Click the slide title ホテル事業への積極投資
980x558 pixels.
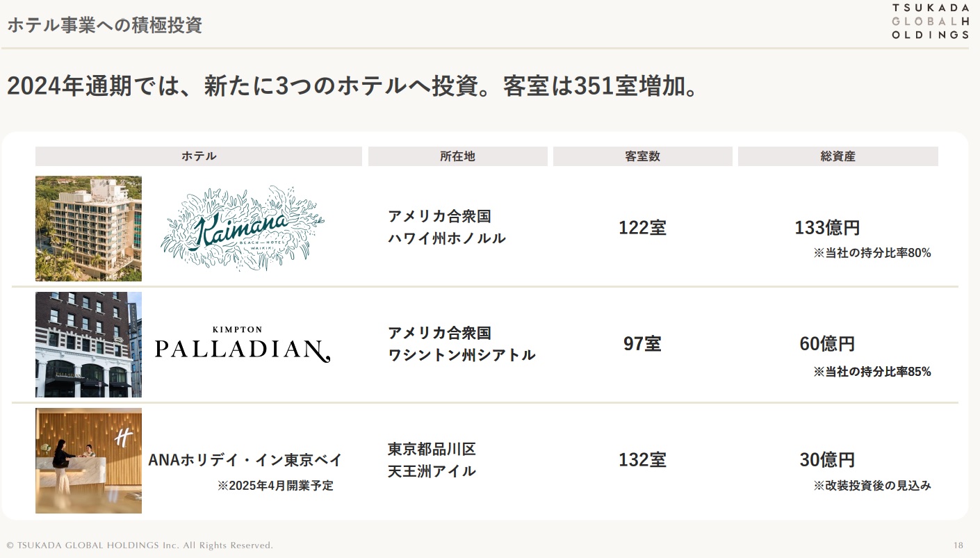pyautogui.click(x=104, y=26)
